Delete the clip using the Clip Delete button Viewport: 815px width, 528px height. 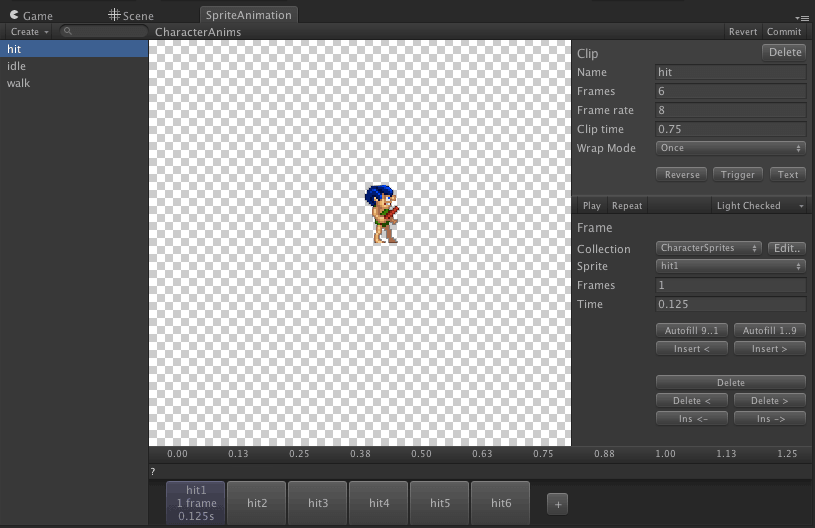[x=784, y=52]
